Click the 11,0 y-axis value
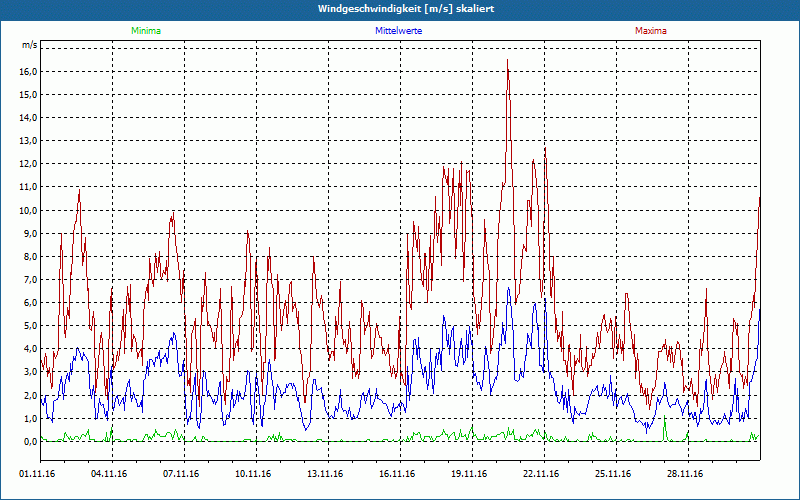The height and width of the screenshot is (500, 800). click(30, 187)
